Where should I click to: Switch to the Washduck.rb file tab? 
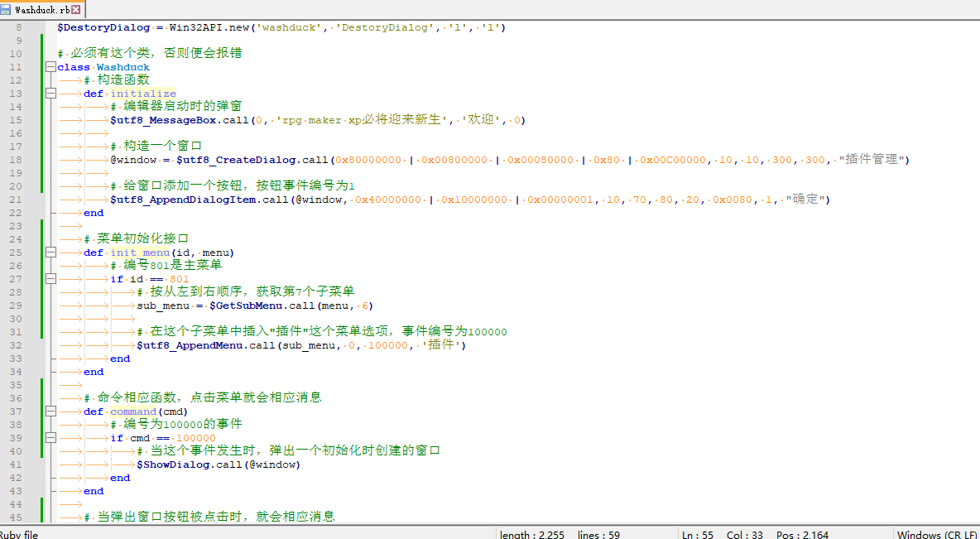(x=42, y=9)
